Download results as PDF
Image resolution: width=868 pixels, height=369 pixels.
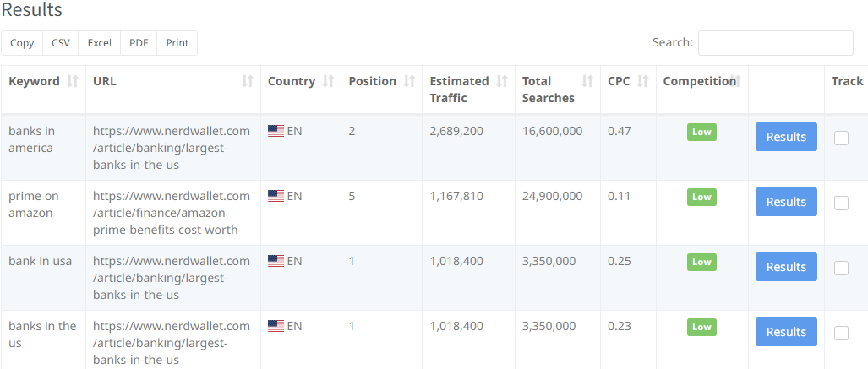pyautogui.click(x=139, y=43)
